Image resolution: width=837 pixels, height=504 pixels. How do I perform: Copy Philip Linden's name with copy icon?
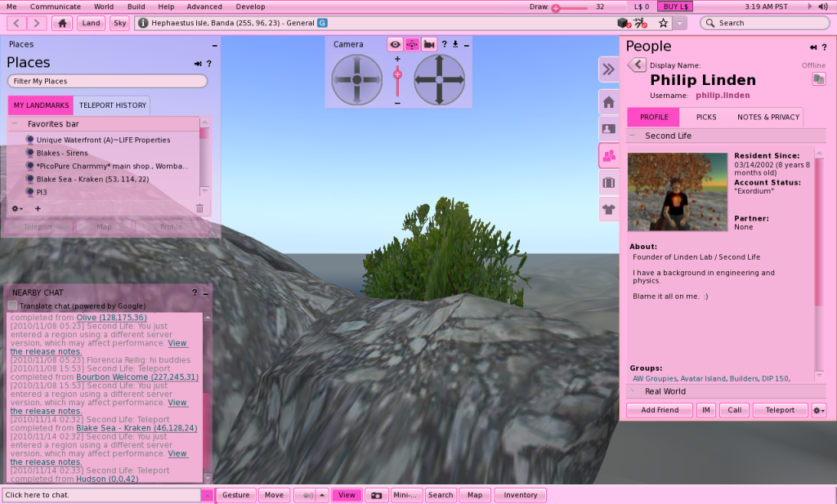coord(818,79)
